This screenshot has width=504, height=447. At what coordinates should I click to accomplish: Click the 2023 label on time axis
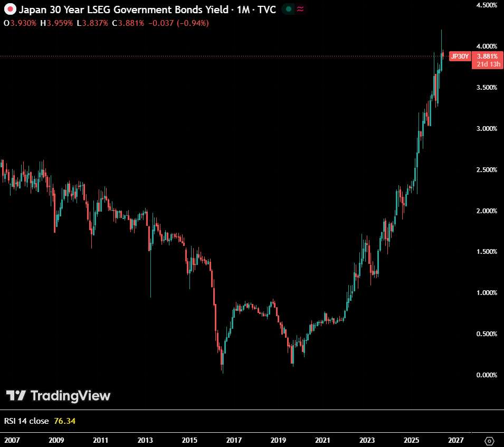(367, 440)
